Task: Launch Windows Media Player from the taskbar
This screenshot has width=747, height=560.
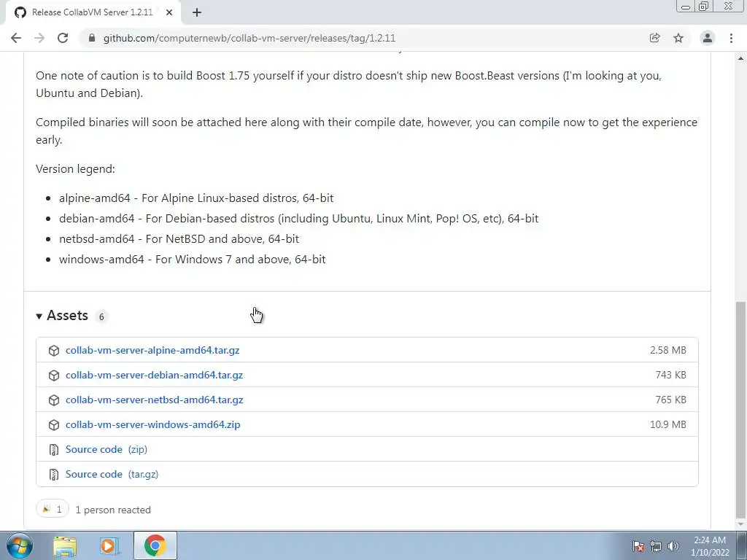Action: (x=109, y=545)
